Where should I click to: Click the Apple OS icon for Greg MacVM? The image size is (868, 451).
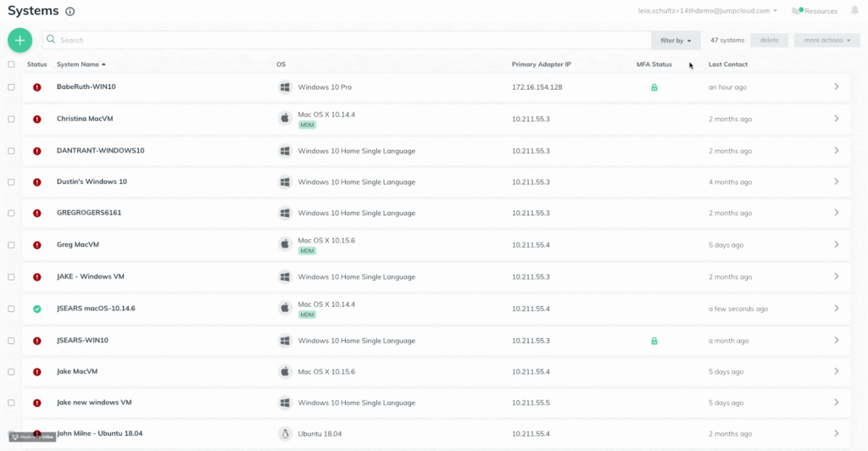tap(285, 245)
